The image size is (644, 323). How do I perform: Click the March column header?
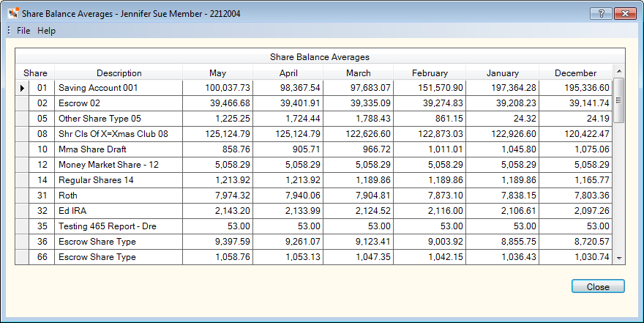pyautogui.click(x=359, y=73)
